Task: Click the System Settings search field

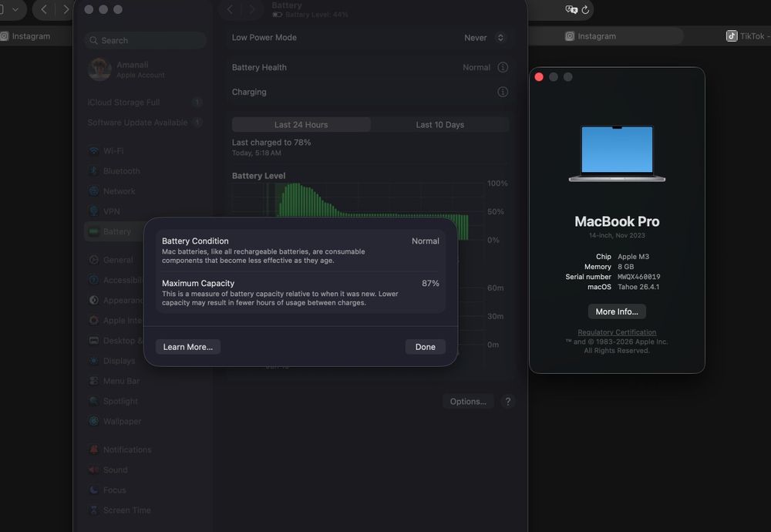Action: click(x=146, y=40)
